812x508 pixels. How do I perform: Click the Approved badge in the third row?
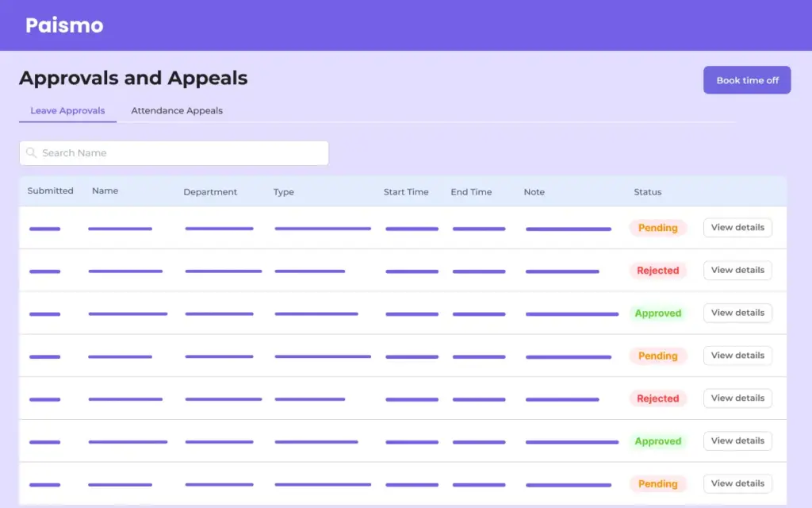pyautogui.click(x=658, y=313)
